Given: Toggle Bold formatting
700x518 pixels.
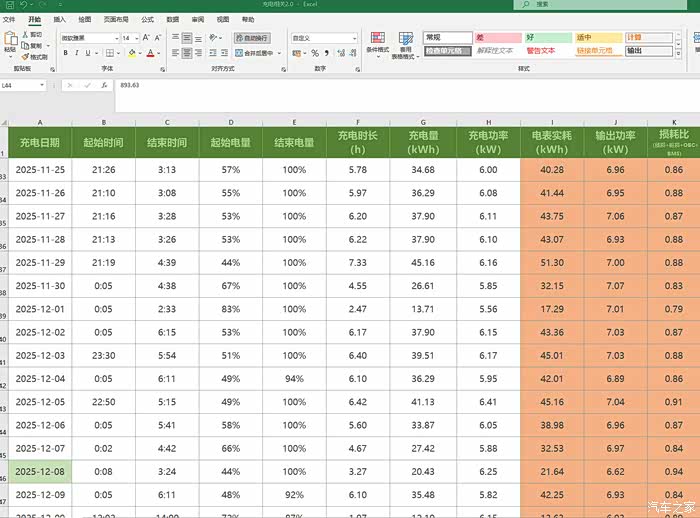Looking at the screenshot, I should point(65,53).
